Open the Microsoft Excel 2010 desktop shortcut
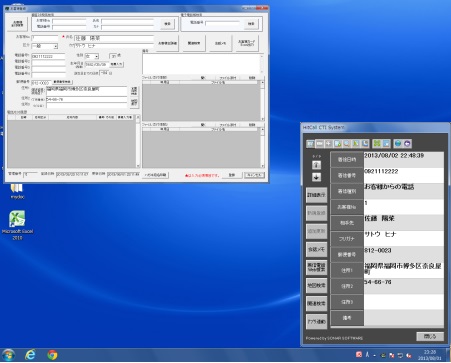The height and width of the screenshot is (363, 451). [x=17, y=225]
